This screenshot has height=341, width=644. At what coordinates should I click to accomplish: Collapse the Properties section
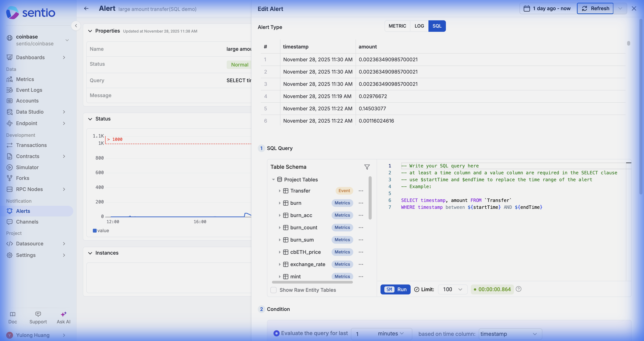90,31
